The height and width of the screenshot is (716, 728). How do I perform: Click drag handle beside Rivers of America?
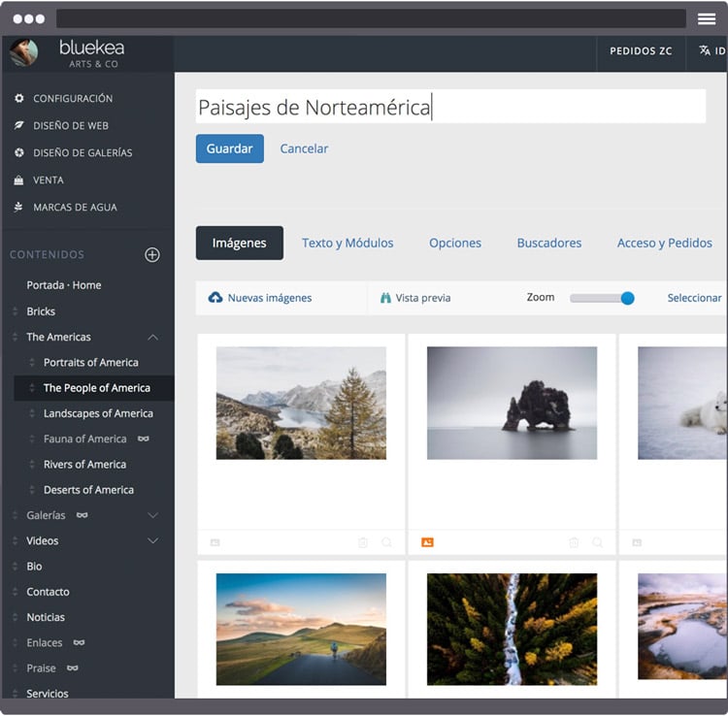(32, 465)
